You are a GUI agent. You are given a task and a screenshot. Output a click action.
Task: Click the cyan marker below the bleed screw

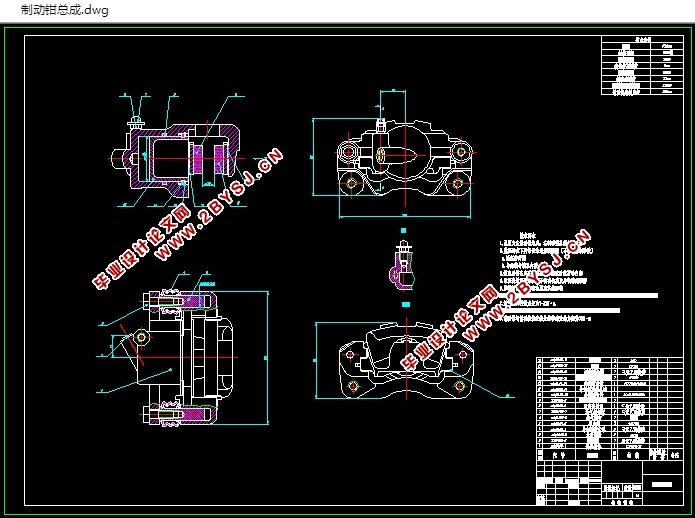coord(406,304)
